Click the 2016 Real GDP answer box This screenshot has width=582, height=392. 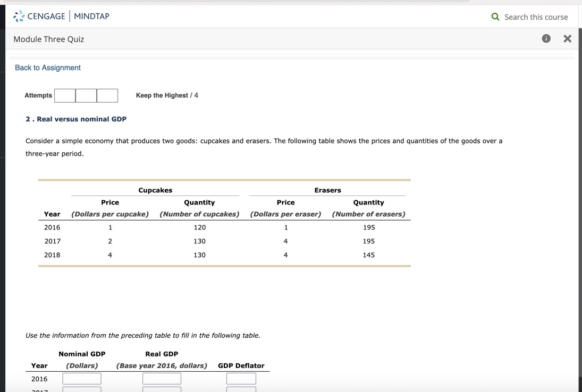162,378
